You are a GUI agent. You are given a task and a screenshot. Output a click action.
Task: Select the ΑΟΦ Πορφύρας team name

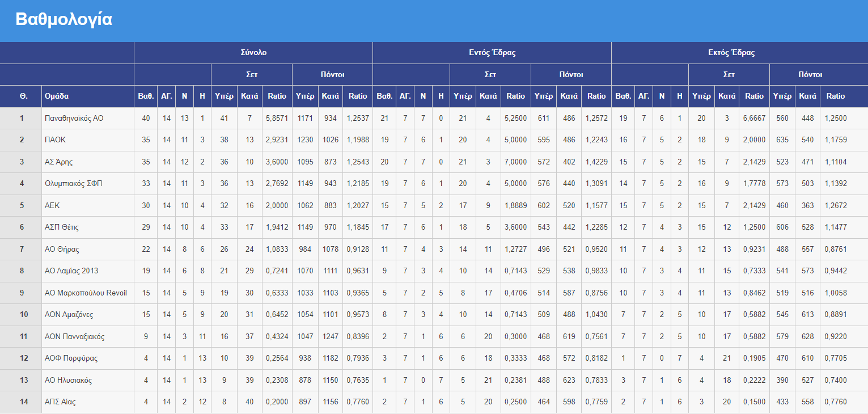click(71, 358)
